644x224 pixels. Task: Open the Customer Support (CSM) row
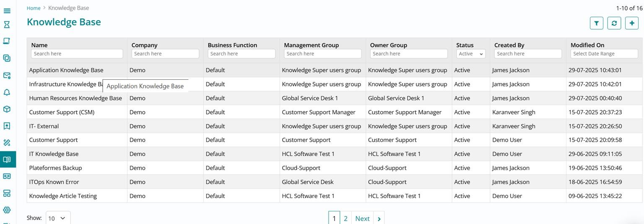[x=62, y=112]
